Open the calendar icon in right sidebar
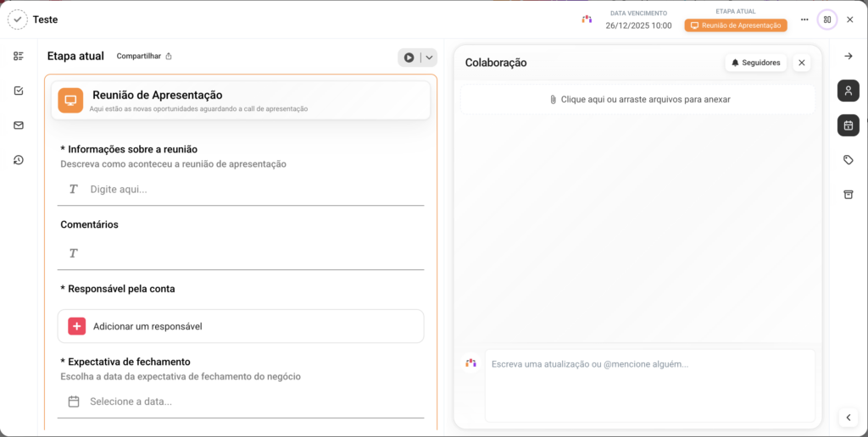Image resolution: width=868 pixels, height=437 pixels. click(848, 125)
